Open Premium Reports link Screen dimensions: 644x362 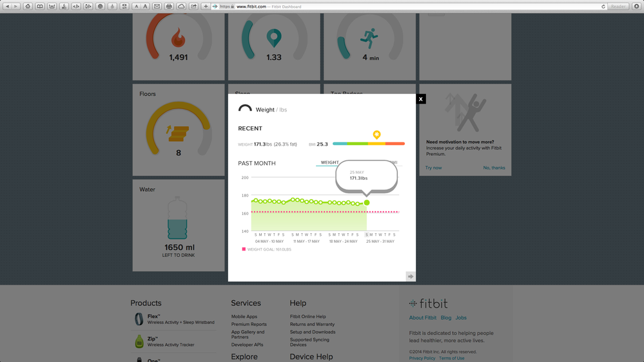pyautogui.click(x=249, y=324)
